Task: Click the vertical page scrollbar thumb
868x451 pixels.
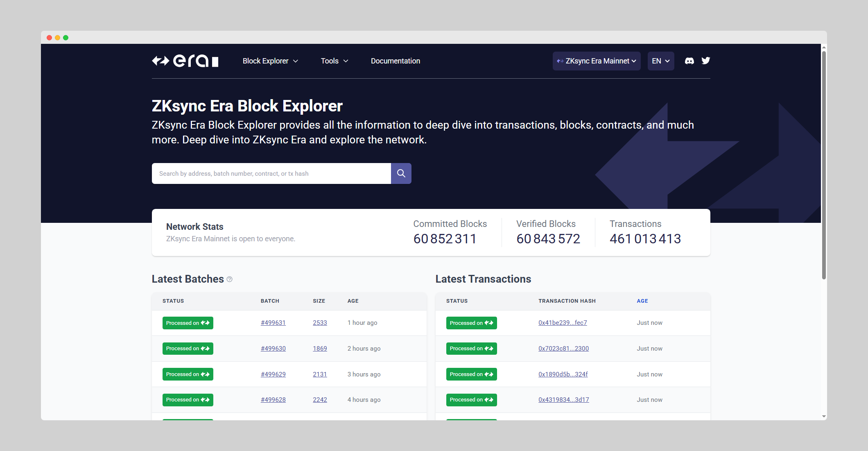Action: [824, 165]
